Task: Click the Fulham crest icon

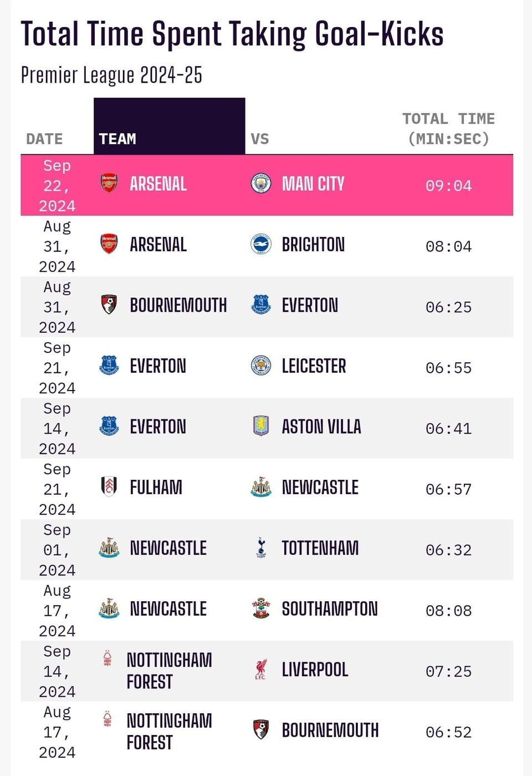Action: point(109,486)
